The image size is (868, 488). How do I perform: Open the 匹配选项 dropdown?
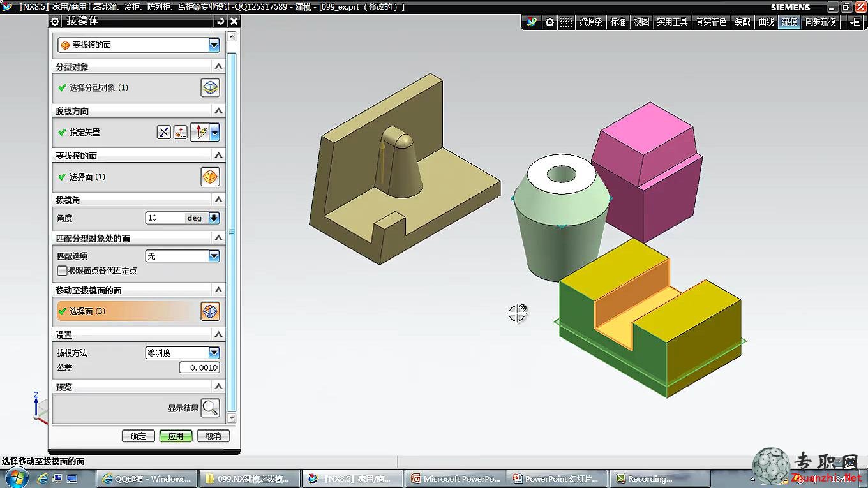pyautogui.click(x=214, y=256)
